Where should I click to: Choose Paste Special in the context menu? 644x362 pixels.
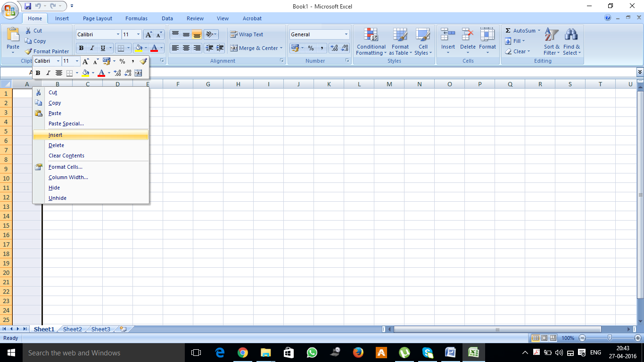[91, 123]
